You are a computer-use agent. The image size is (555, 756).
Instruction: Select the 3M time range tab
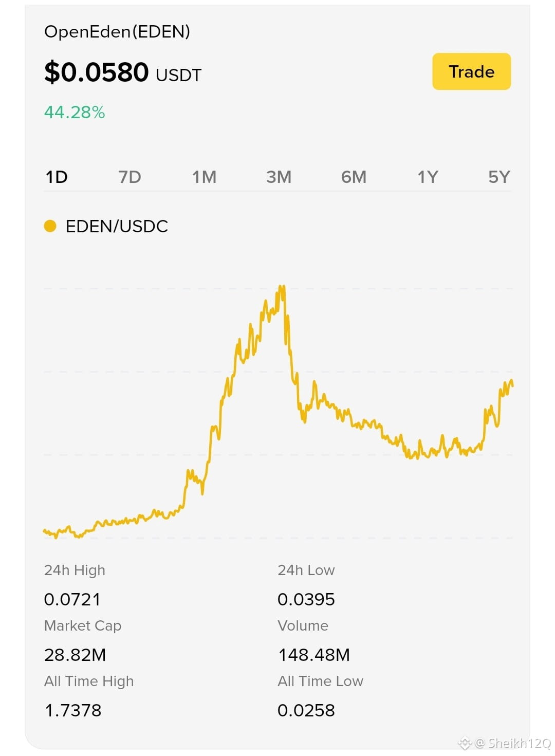pos(279,177)
